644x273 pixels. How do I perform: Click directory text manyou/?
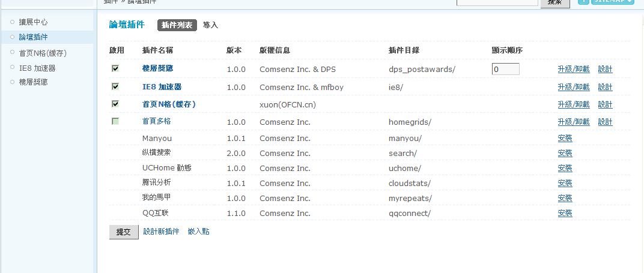tap(405, 139)
